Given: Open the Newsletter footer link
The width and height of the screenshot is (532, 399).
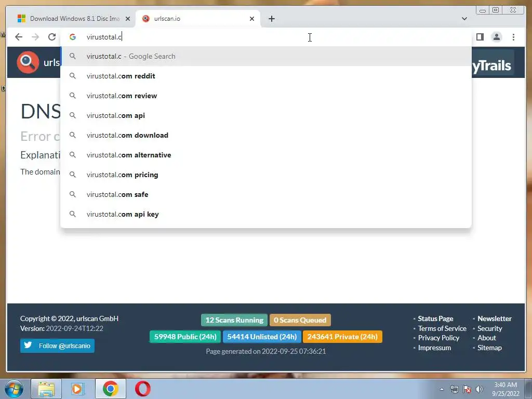Looking at the screenshot, I should coord(495,318).
